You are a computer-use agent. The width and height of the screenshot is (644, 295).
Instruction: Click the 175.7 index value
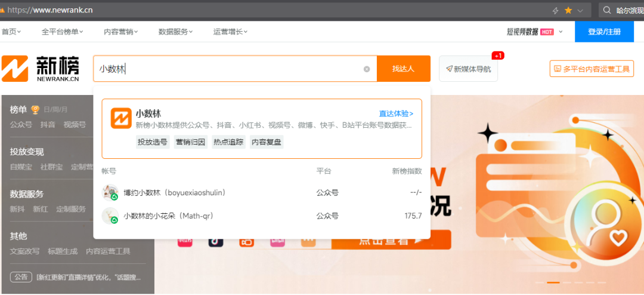point(413,216)
